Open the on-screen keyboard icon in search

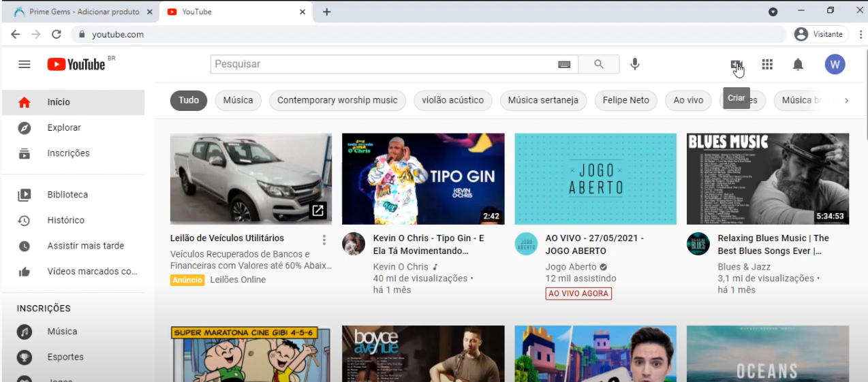click(x=564, y=64)
